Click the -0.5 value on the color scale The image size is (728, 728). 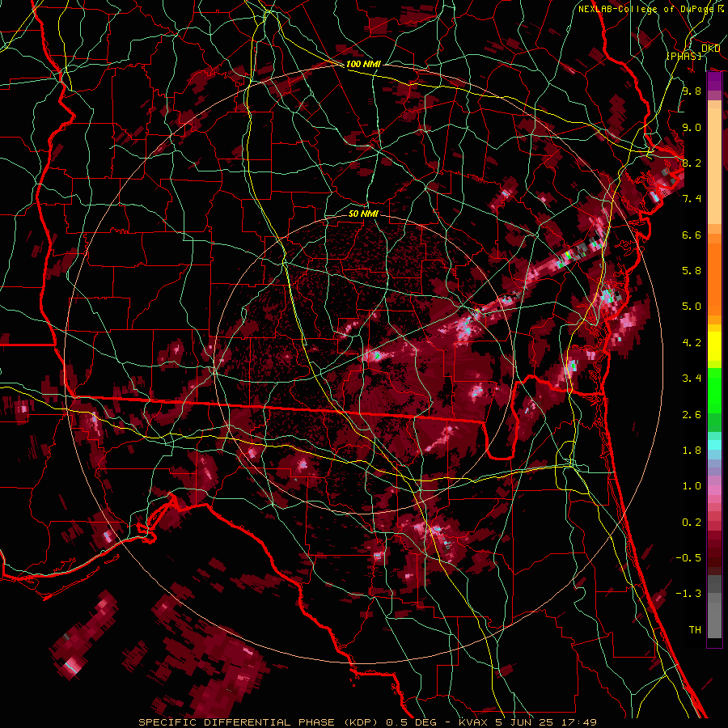click(x=688, y=558)
